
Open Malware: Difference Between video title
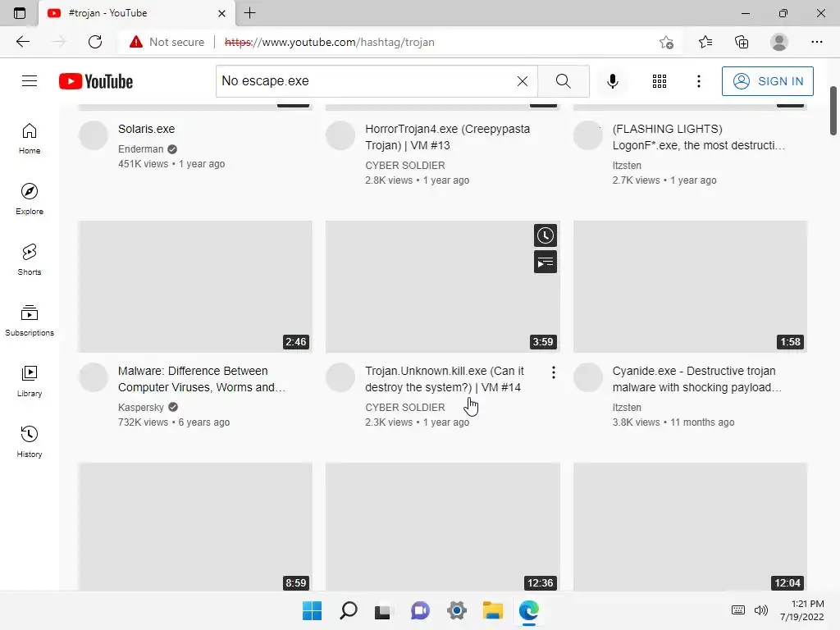[202, 379]
